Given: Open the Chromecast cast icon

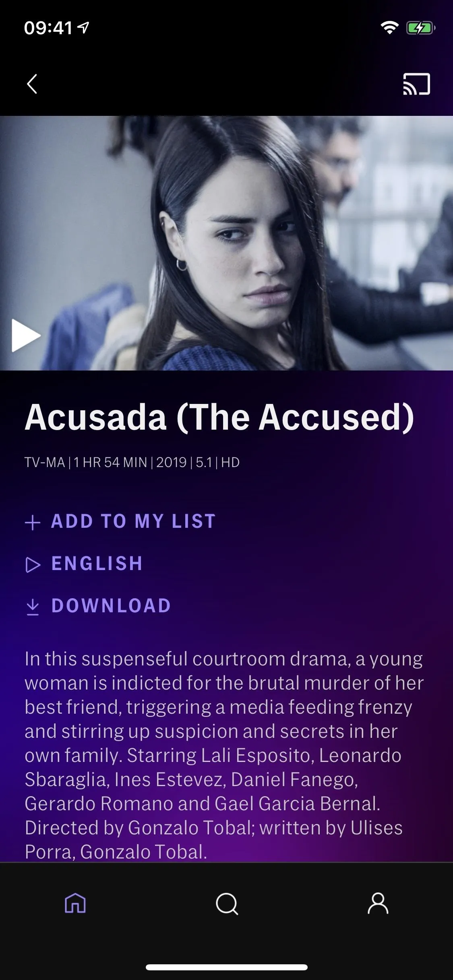Looking at the screenshot, I should pyautogui.click(x=417, y=84).
